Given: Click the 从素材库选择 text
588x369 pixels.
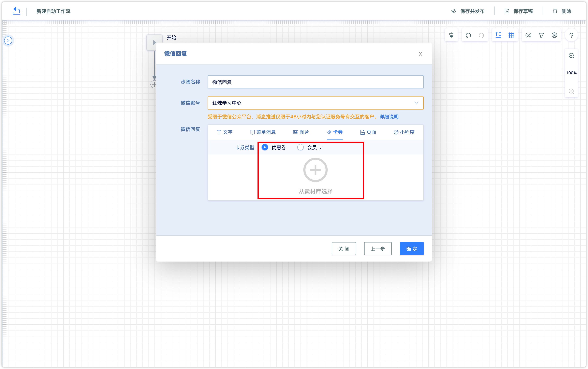Looking at the screenshot, I should point(315,191).
